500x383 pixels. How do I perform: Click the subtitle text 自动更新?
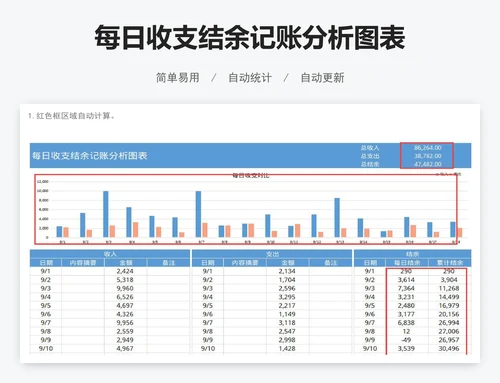click(x=322, y=78)
